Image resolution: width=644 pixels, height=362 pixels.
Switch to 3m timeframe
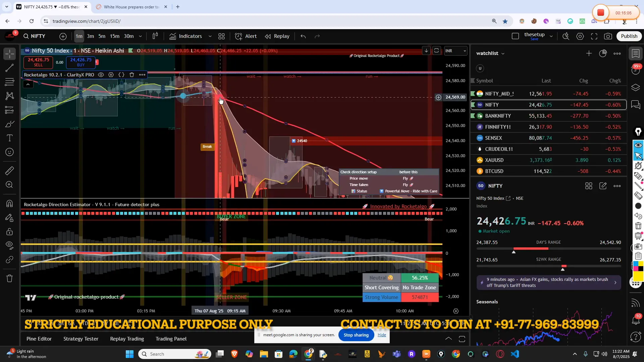point(91,36)
